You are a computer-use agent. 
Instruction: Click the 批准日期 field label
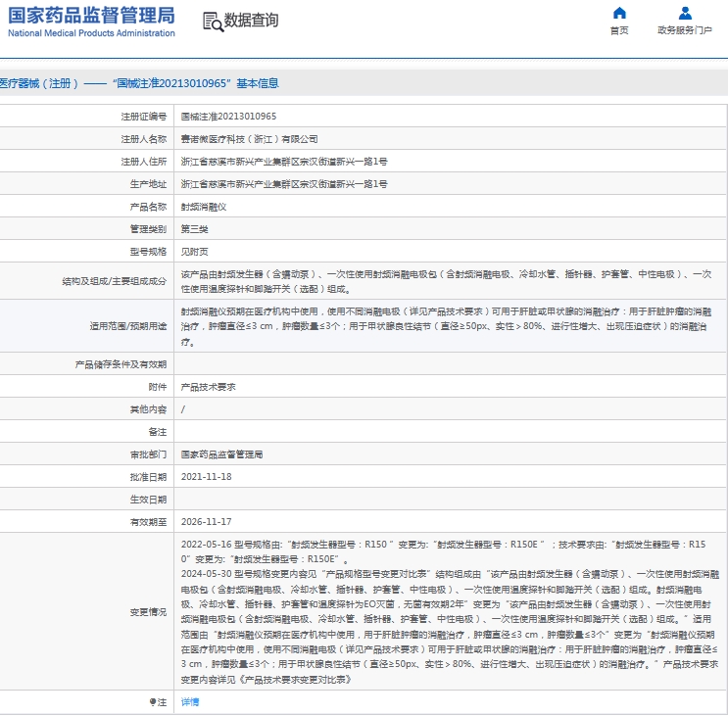(148, 477)
